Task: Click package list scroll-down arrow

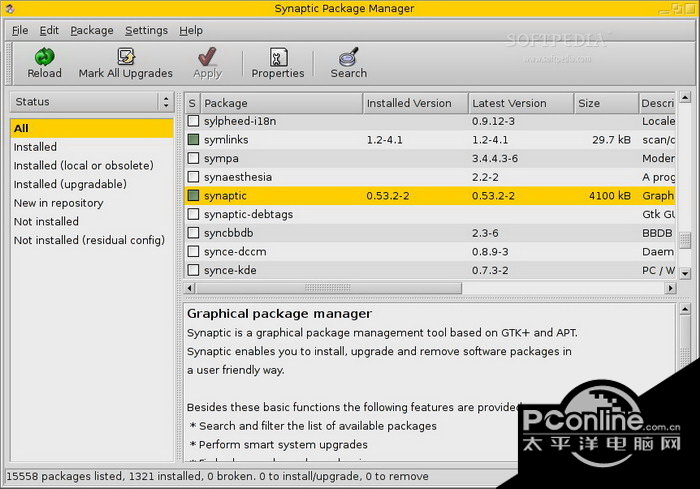Action: point(685,274)
